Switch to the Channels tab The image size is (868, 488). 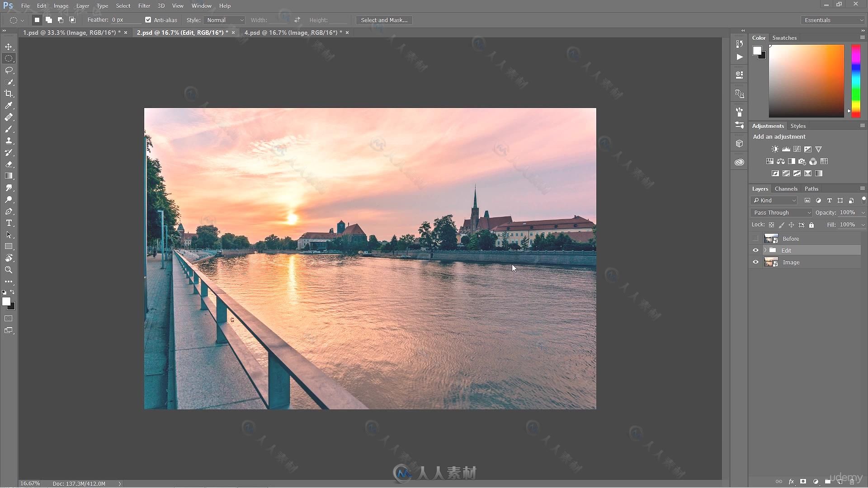tap(786, 188)
